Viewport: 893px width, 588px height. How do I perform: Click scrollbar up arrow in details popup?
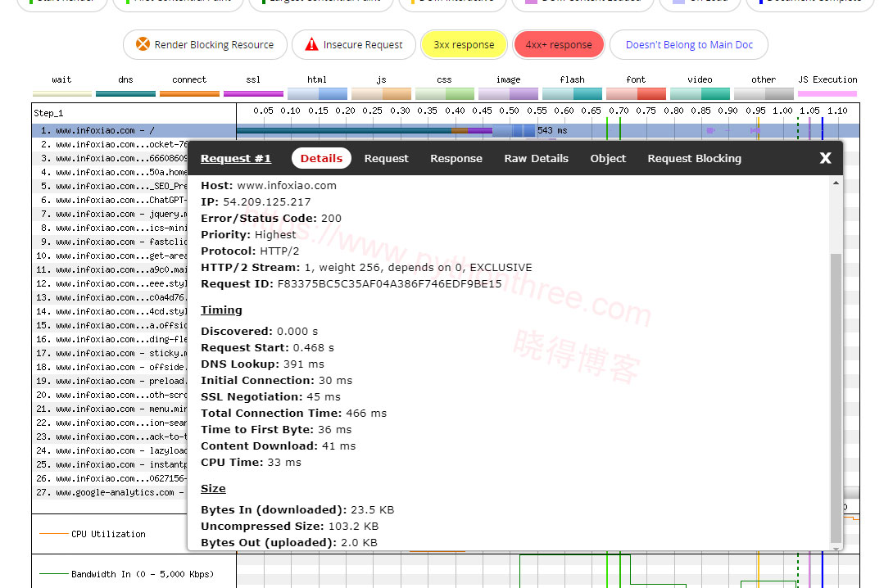[836, 183]
